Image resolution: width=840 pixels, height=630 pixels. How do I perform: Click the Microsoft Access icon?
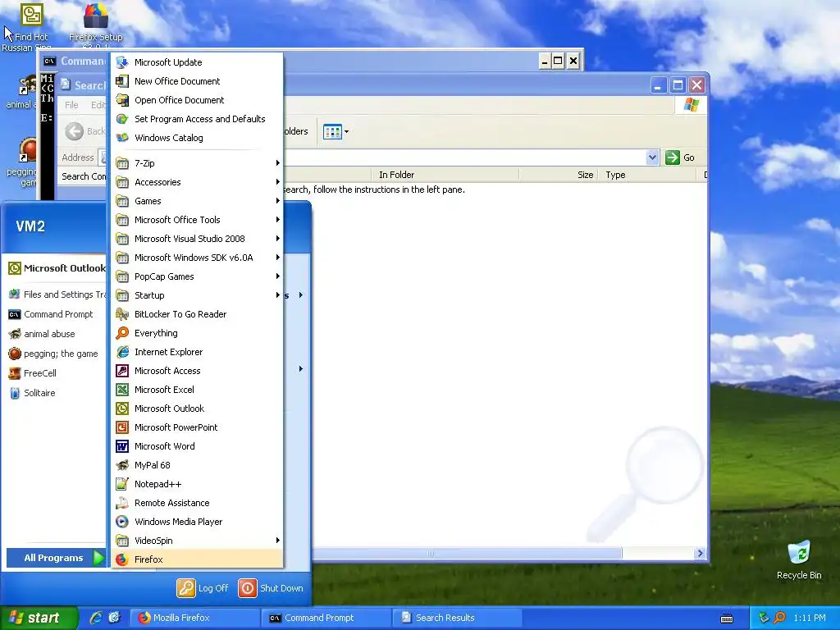click(122, 371)
